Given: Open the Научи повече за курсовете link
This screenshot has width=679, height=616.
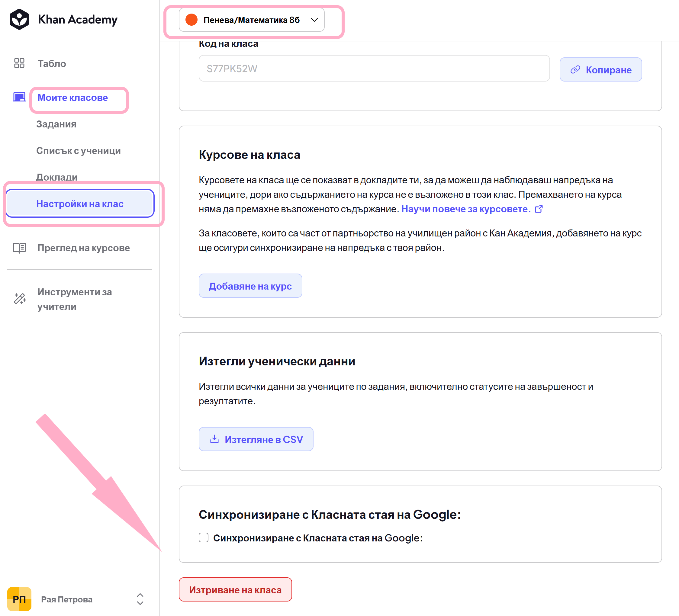Looking at the screenshot, I should tap(466, 209).
